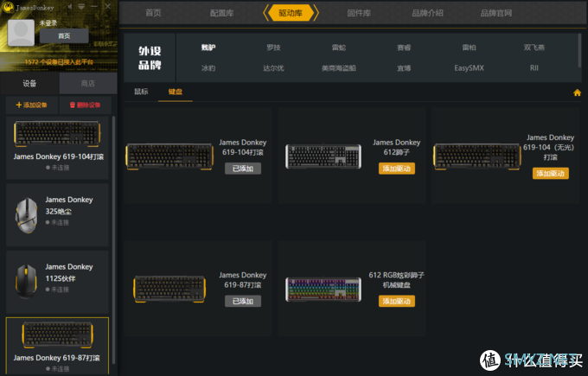This screenshot has height=376, width=588.
Task: Select James Donkey 619-104打滚 in device list
Action: pos(57,147)
